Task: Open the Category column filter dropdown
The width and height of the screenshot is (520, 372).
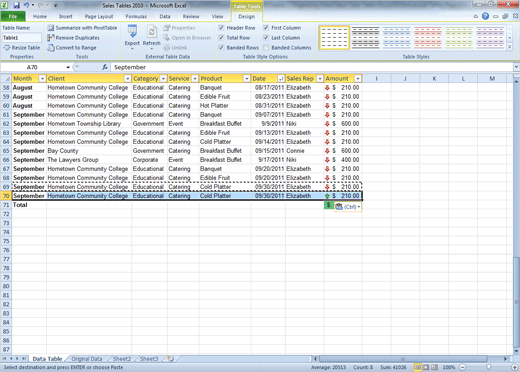Action: pyautogui.click(x=163, y=79)
